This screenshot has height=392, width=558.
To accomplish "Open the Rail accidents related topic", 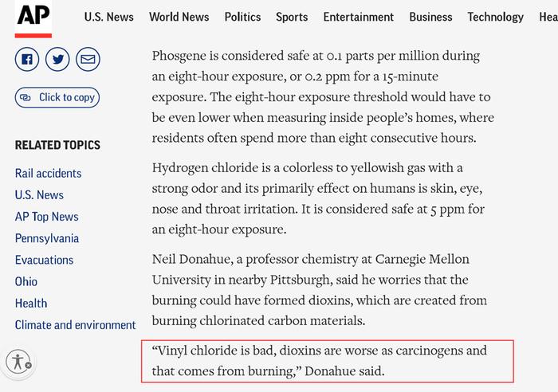I will (x=48, y=173).
